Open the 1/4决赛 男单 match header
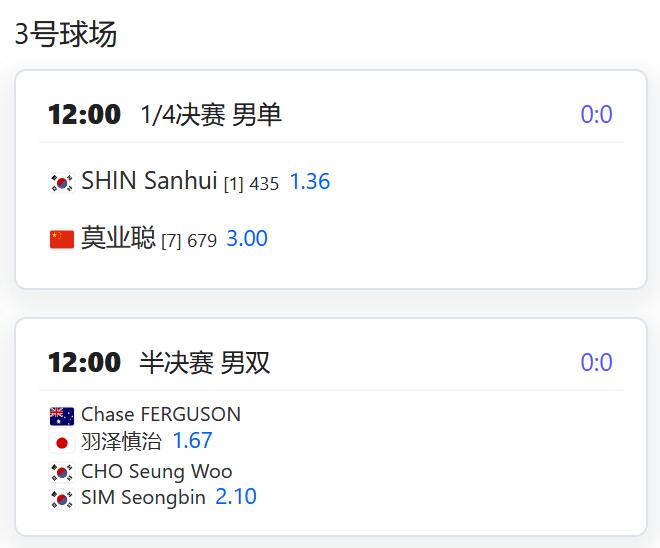660x548 pixels. [x=211, y=114]
